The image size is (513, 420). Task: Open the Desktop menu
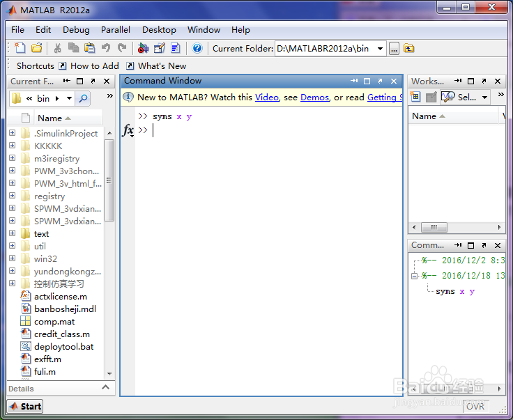click(159, 30)
